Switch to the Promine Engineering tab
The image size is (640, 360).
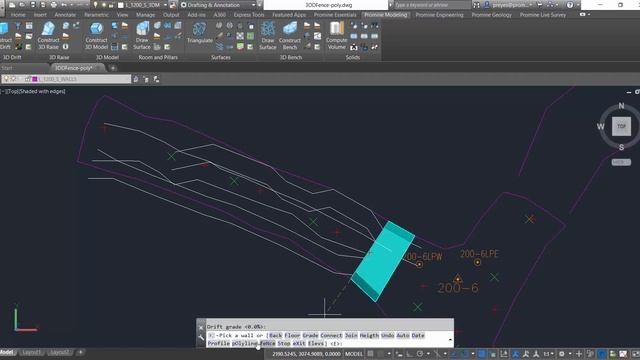(440, 15)
